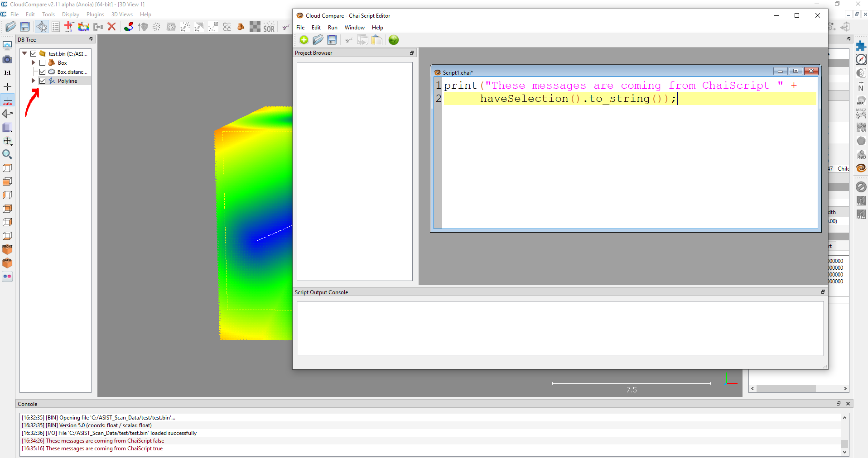Image resolution: width=868 pixels, height=458 pixels.
Task: Click the open script folder icon
Action: [x=318, y=40]
